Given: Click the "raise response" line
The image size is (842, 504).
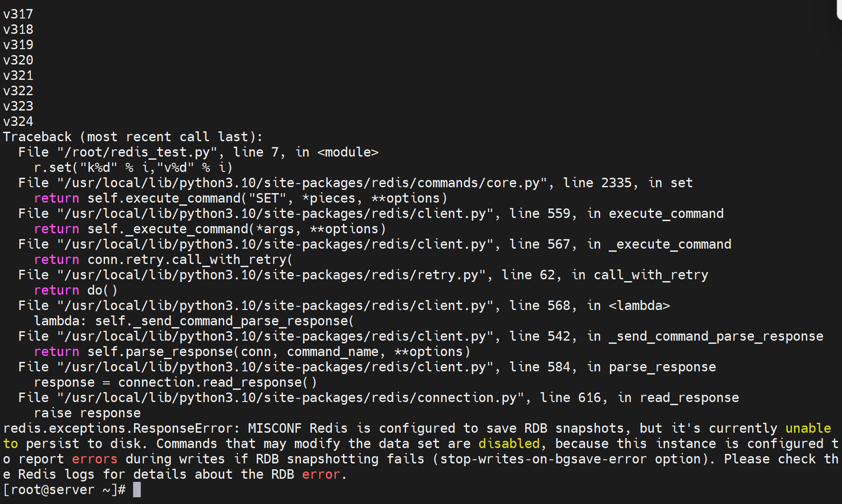Looking at the screenshot, I should [87, 413].
